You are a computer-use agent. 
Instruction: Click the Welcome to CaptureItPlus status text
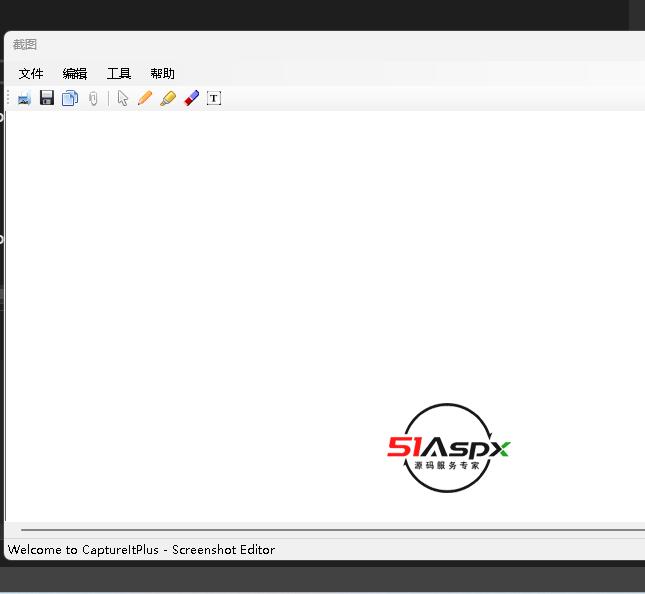click(141, 550)
